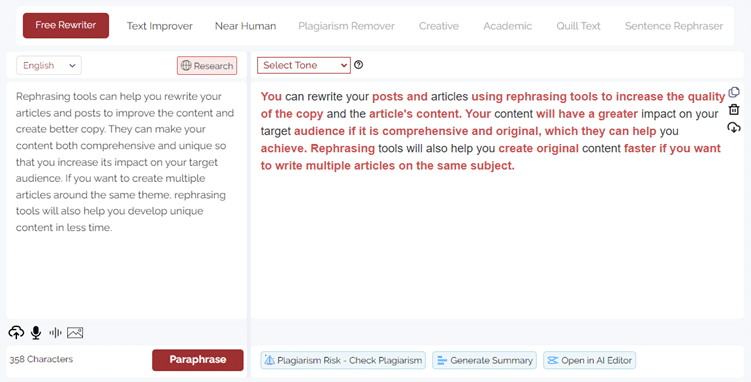Viewport: 751px width, 382px height.
Task: Open the English language dropdown
Action: pyautogui.click(x=49, y=66)
